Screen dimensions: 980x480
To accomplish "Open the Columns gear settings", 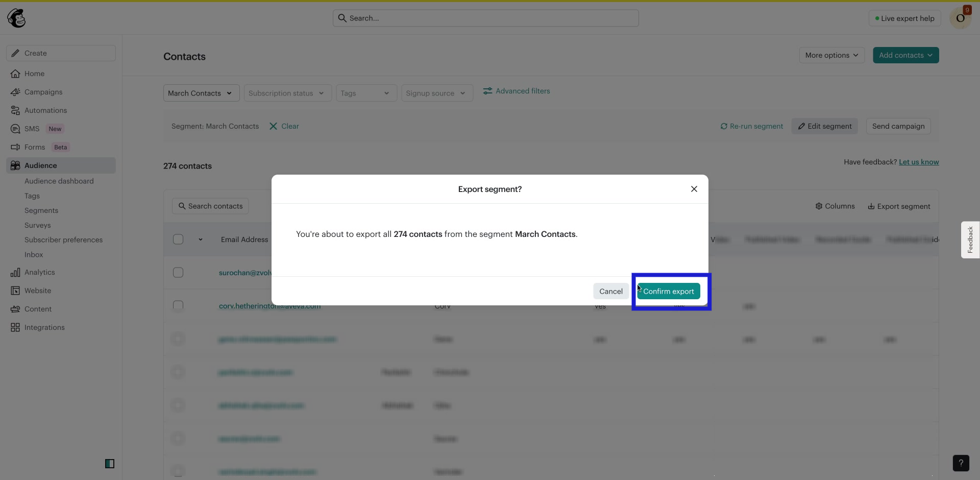I will tap(819, 206).
